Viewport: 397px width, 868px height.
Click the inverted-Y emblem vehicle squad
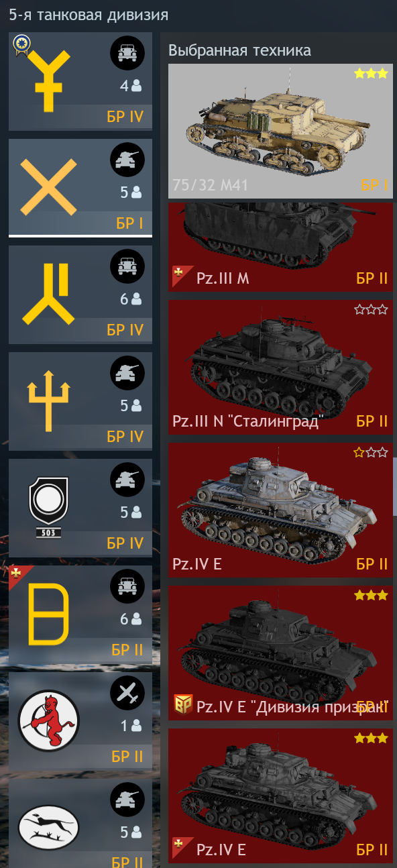pos(80,294)
